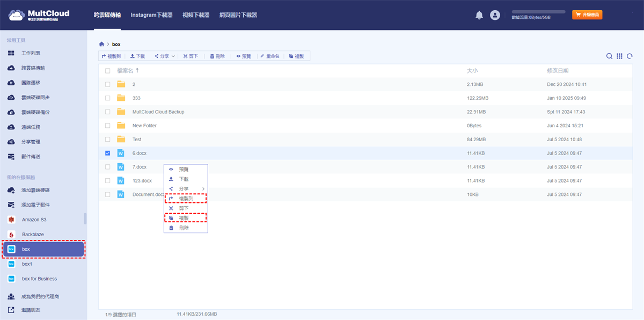Click the notification bell icon
The width and height of the screenshot is (644, 320).
click(479, 16)
